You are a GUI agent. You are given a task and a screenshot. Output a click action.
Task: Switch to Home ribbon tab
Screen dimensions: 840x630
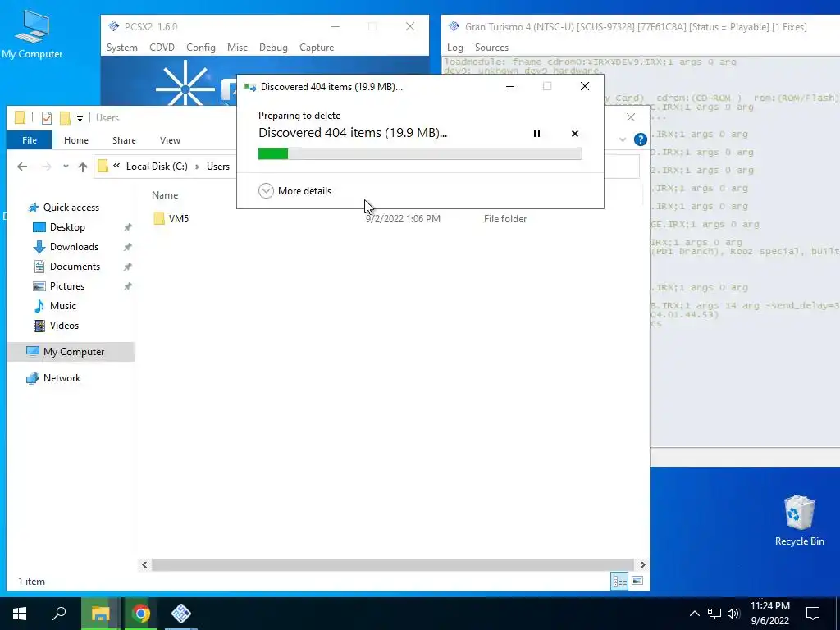point(76,140)
